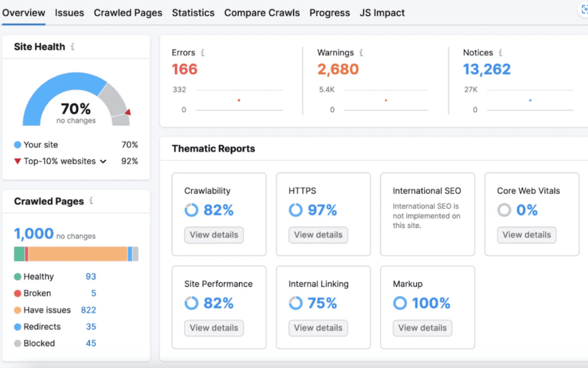Viewport: 588px width, 368px height.
Task: Go to the Statistics tab
Action: [x=193, y=13]
